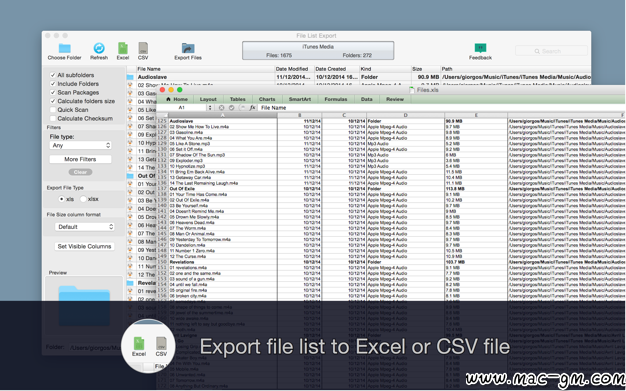Click the folder icon of the Out Of row
The width and height of the screenshot is (626, 391).
130,176
